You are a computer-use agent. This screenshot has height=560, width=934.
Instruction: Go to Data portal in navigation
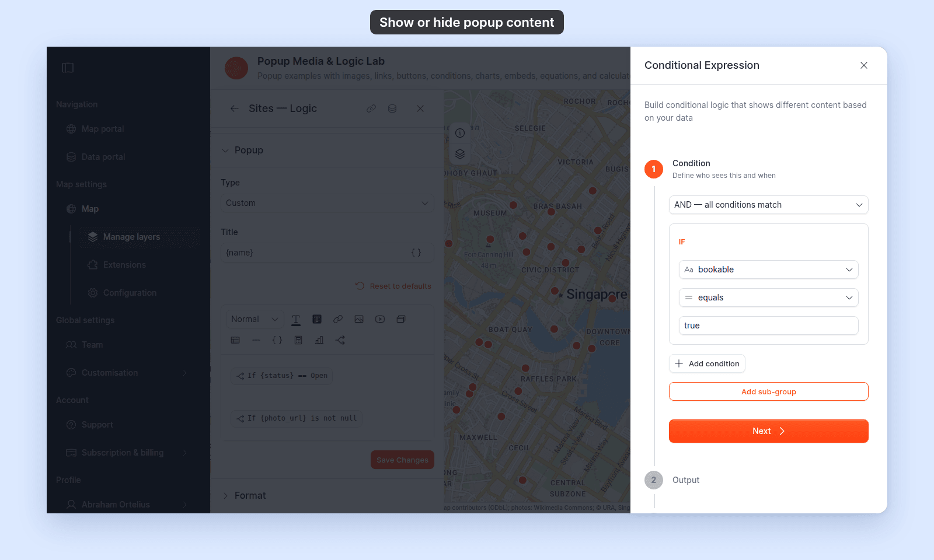[103, 157]
